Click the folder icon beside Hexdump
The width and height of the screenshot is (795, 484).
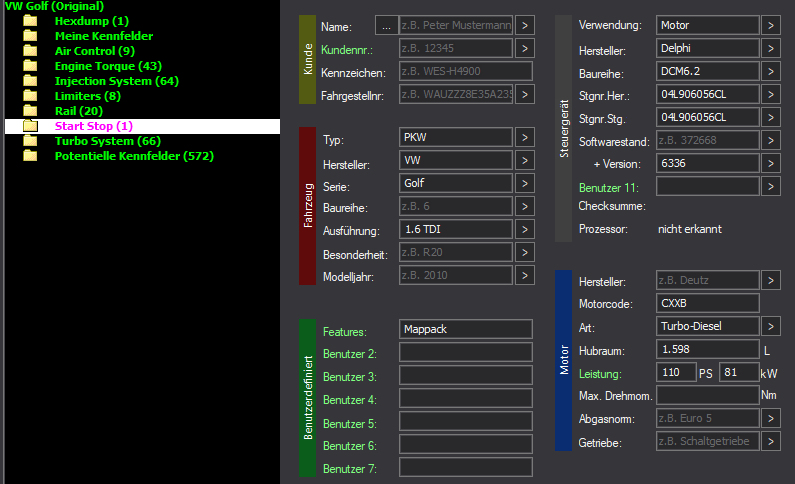click(x=30, y=21)
